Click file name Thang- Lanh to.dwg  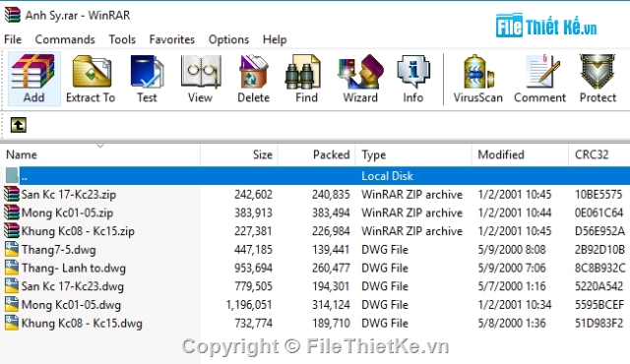(x=74, y=269)
